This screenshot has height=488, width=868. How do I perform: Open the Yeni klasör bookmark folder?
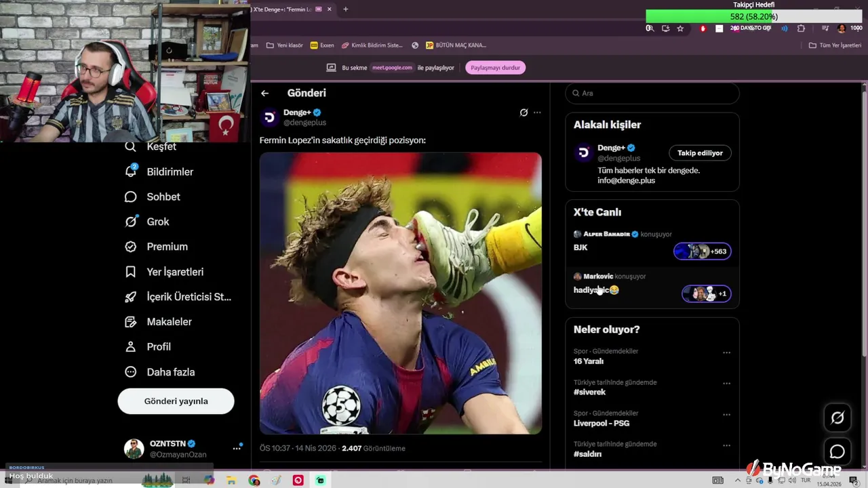284,45
